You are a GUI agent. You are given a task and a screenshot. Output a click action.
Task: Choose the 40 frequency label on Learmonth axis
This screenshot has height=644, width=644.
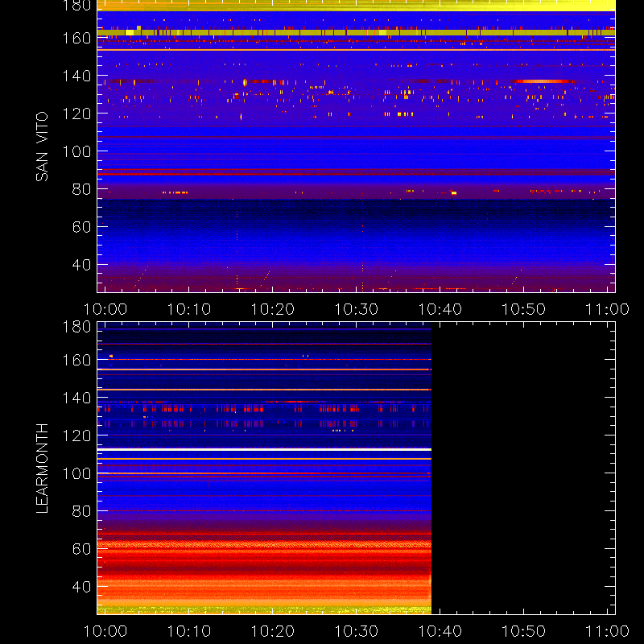click(x=81, y=587)
